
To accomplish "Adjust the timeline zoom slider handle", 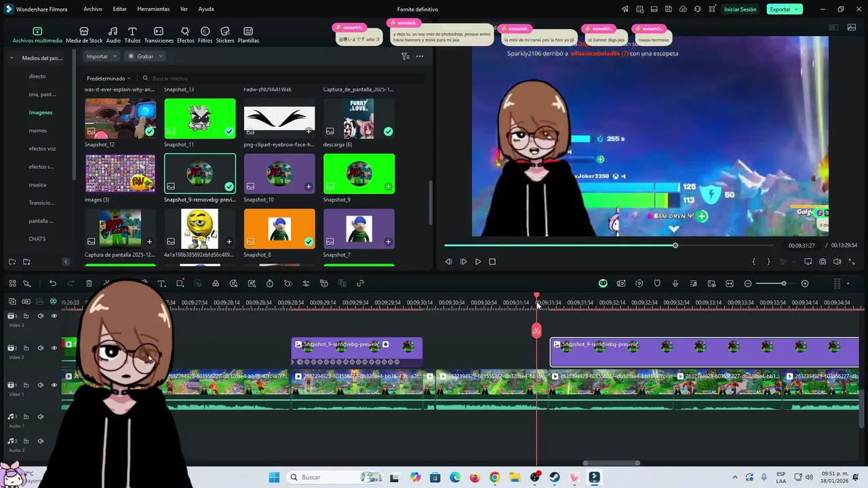I will (x=783, y=283).
